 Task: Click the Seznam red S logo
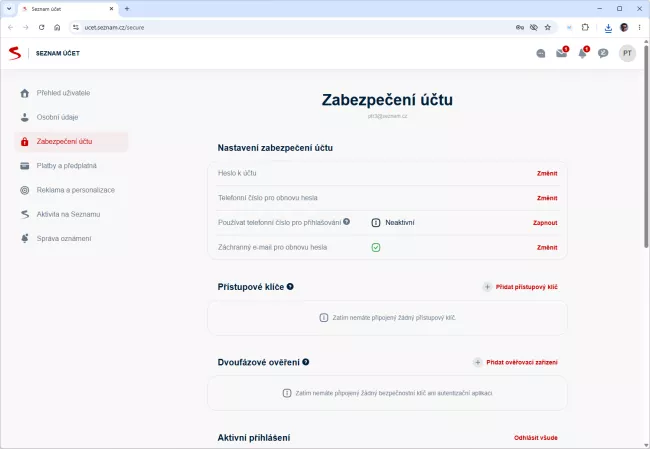[15, 53]
